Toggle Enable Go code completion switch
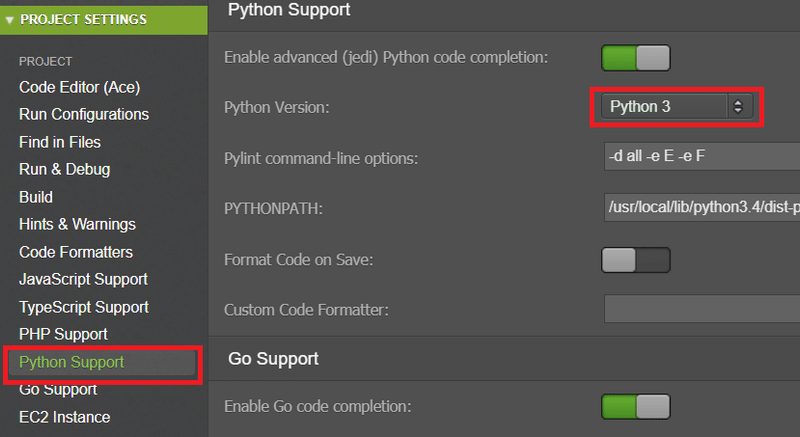Image resolution: width=800 pixels, height=437 pixels. click(635, 406)
